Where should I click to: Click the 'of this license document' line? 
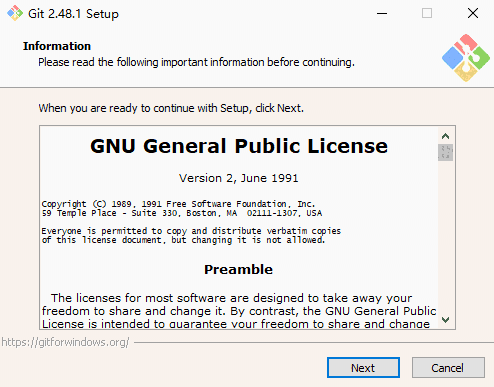183,240
